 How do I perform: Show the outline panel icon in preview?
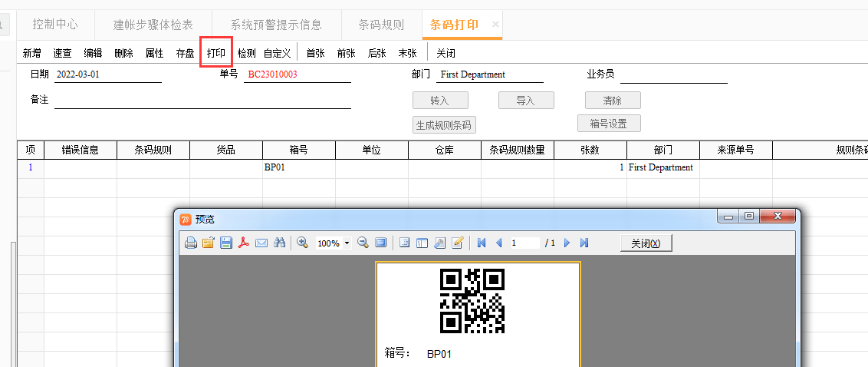tap(404, 243)
